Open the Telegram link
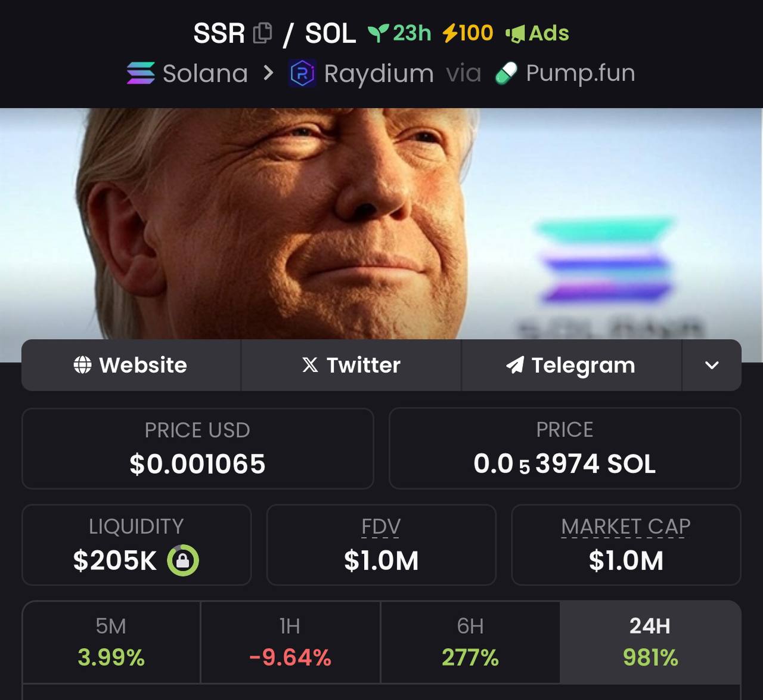Image resolution: width=763 pixels, height=700 pixels. (572, 365)
